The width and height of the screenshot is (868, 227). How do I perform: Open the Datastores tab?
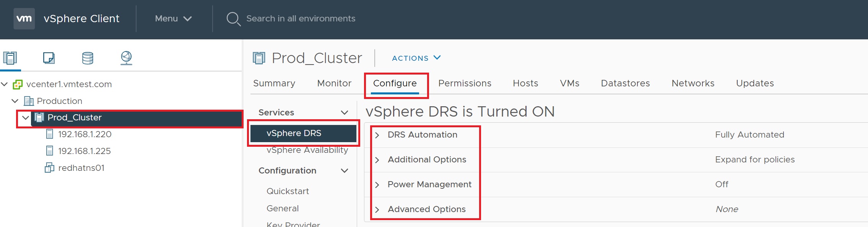click(x=625, y=83)
